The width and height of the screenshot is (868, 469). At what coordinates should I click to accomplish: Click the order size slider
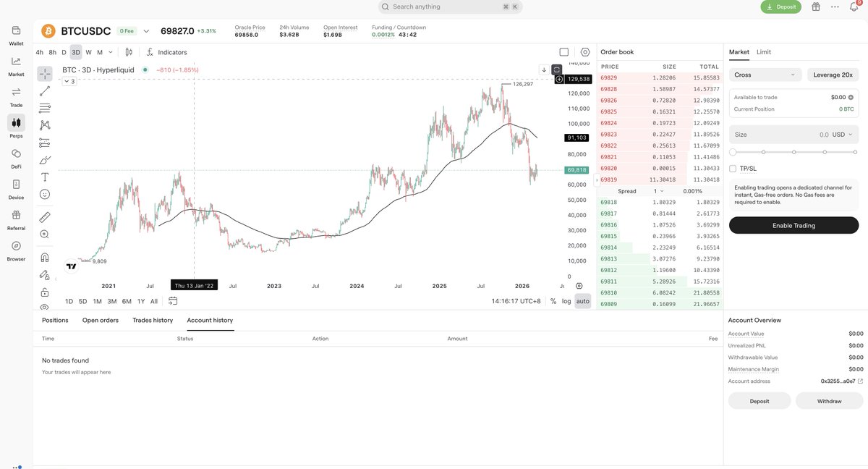[x=792, y=151]
